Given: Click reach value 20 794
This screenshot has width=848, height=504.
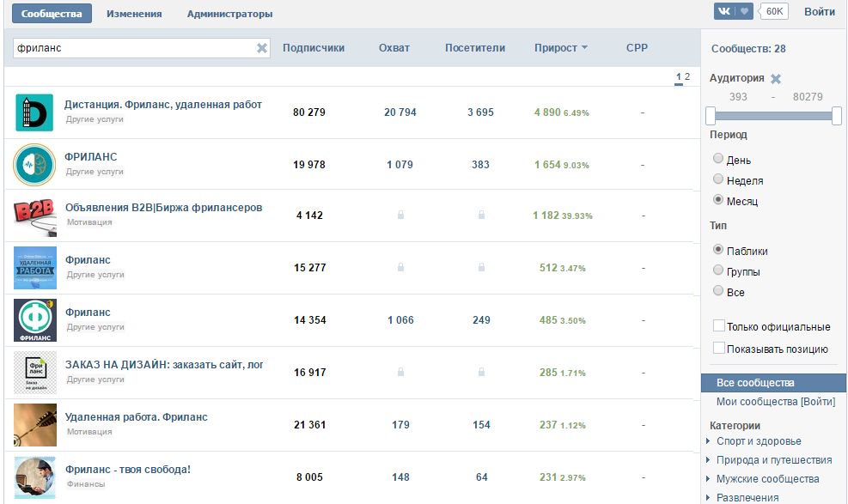Looking at the screenshot, I should [x=400, y=112].
